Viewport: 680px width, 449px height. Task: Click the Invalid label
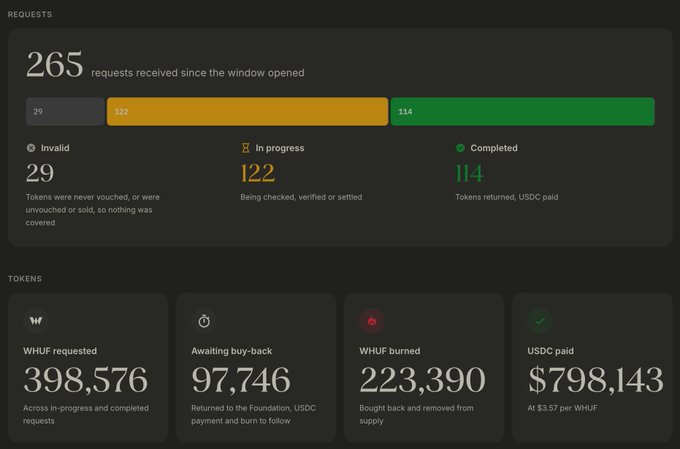pos(55,148)
